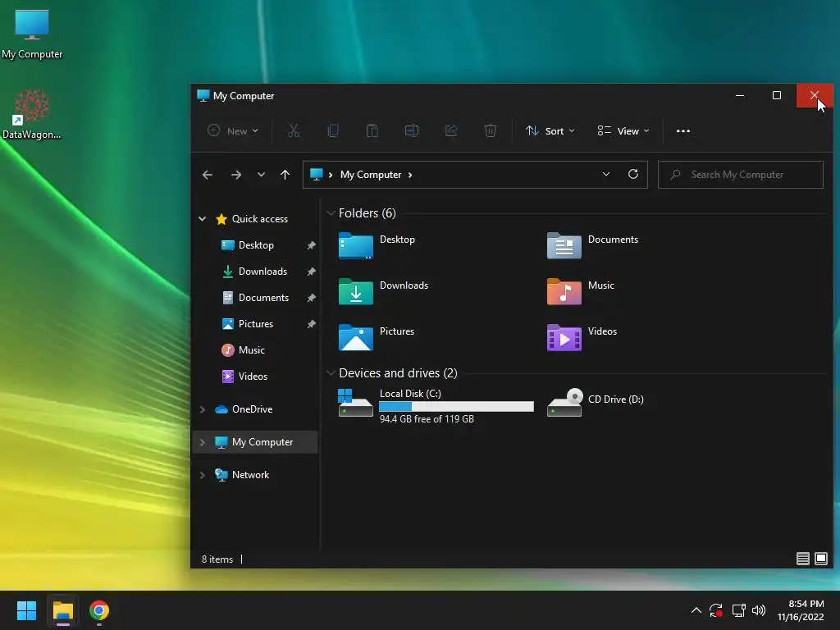Click the Share icon in toolbar
840x630 pixels.
click(x=451, y=130)
